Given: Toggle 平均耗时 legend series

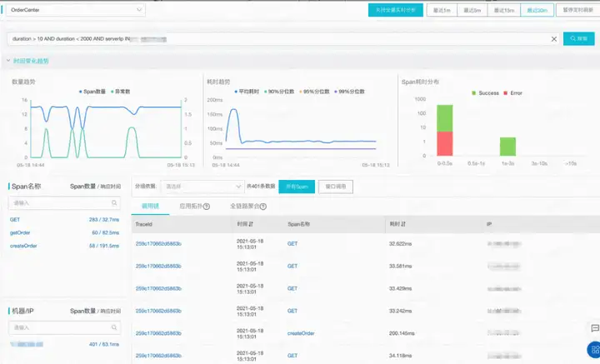Looking at the screenshot, I should pos(247,92).
